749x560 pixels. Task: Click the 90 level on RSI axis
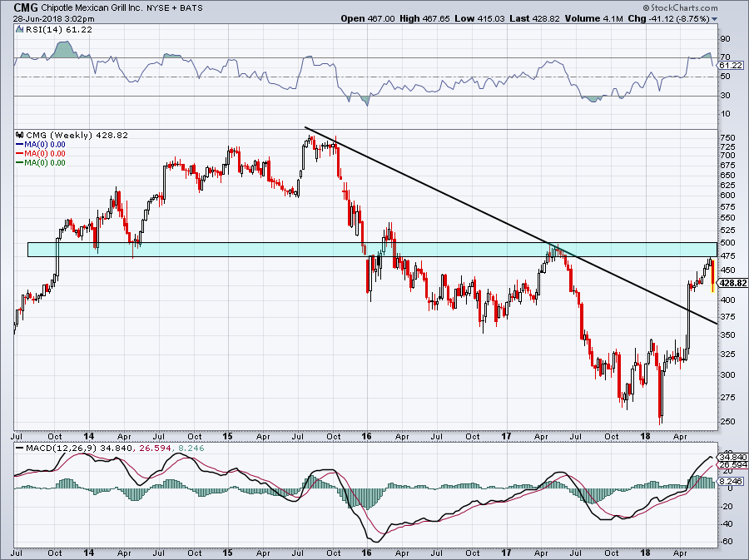(x=725, y=38)
